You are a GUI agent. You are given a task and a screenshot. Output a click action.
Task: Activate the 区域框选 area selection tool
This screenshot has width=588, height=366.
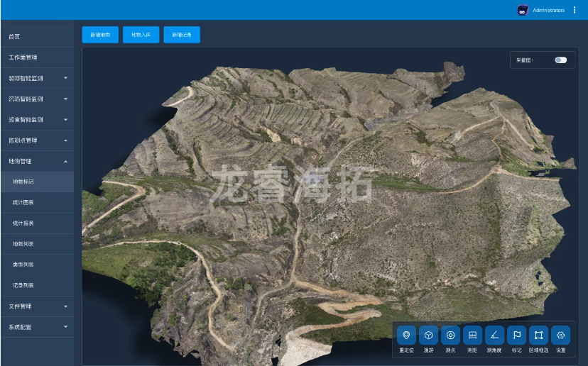pos(538,335)
